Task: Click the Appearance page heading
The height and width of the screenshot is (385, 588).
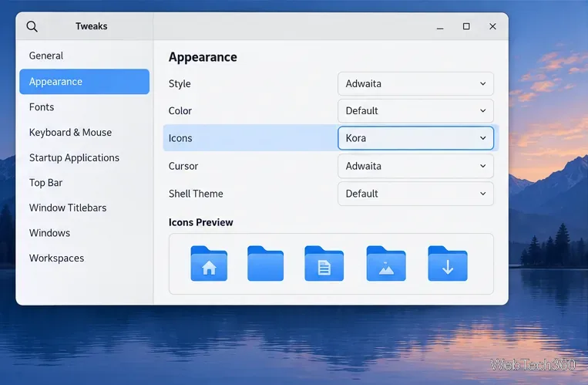Action: click(203, 57)
